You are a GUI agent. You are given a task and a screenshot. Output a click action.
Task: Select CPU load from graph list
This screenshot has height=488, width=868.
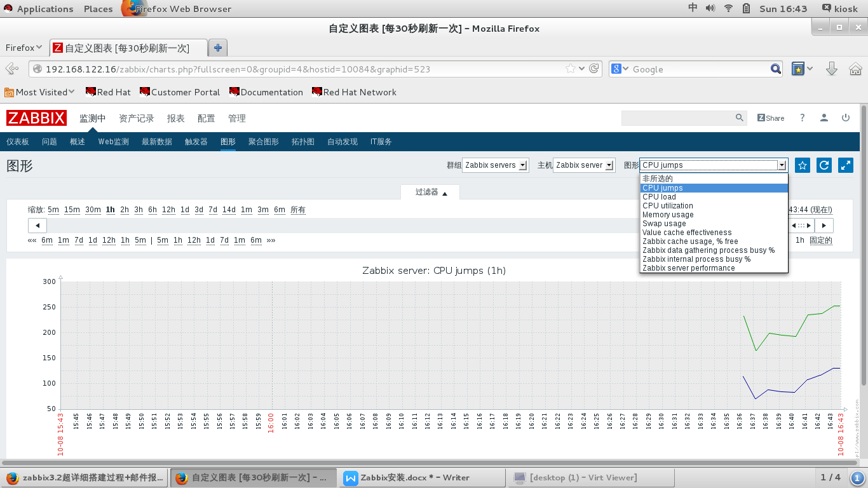714,197
